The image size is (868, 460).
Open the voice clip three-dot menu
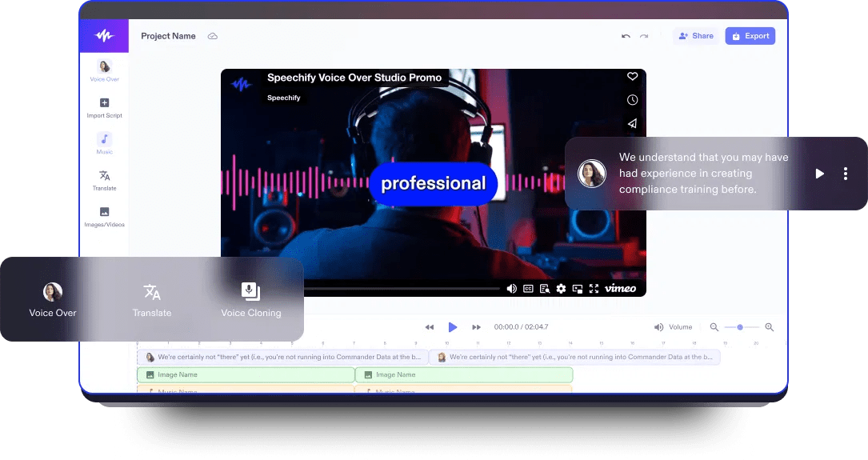click(x=846, y=174)
